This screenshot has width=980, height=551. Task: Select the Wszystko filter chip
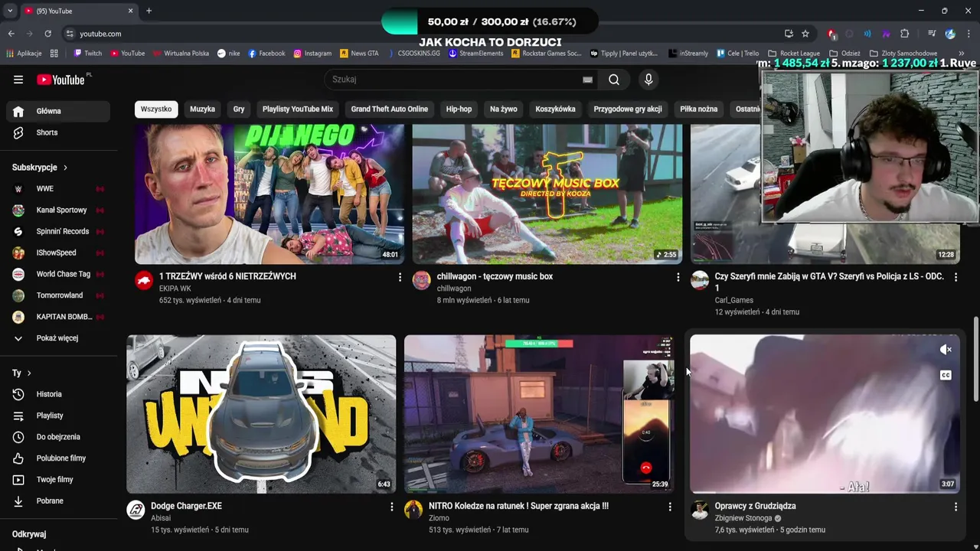coord(156,109)
